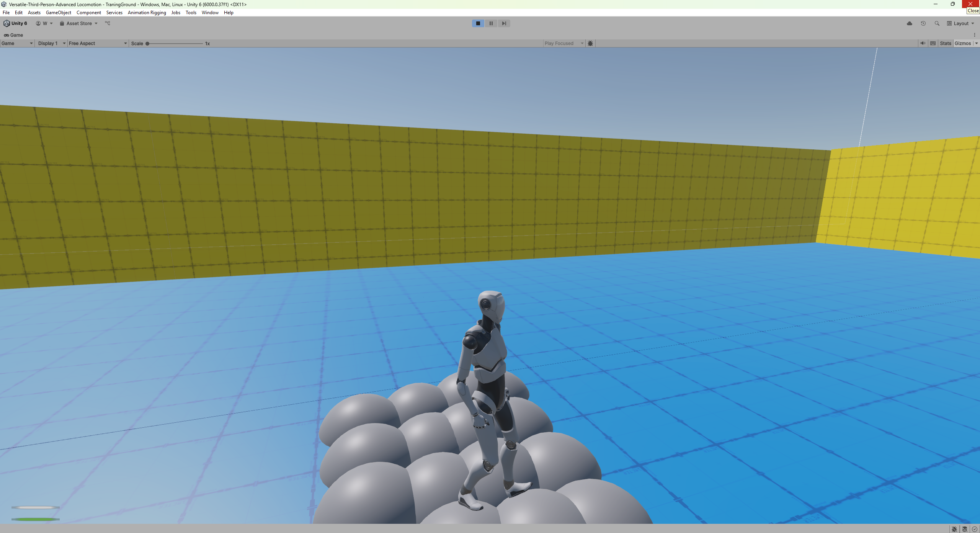Open the Jobs menu
Screen dimensions: 980x533
coord(176,13)
